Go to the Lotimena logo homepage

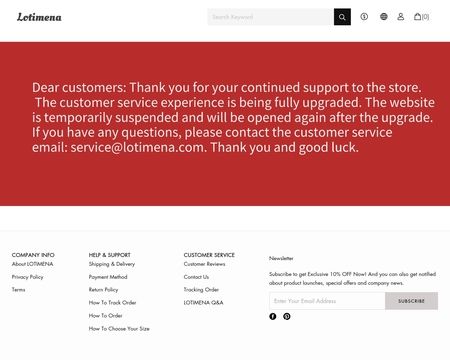(39, 17)
